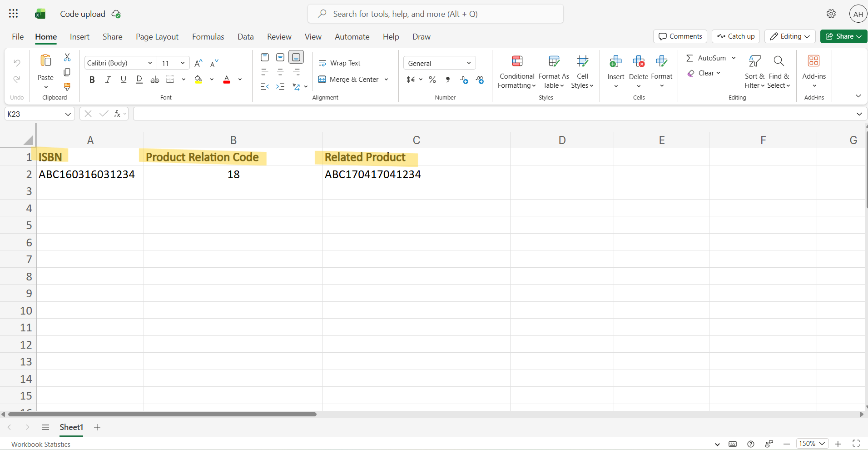The image size is (868, 450).
Task: Click the Add-ins icon
Action: (813, 61)
